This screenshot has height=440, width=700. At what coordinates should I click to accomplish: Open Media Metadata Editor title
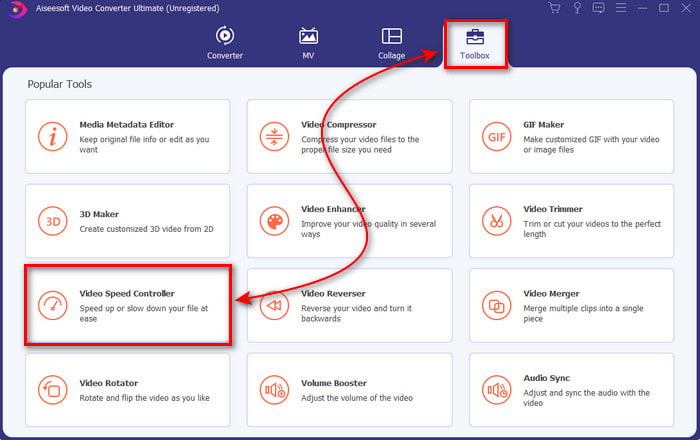(x=127, y=125)
